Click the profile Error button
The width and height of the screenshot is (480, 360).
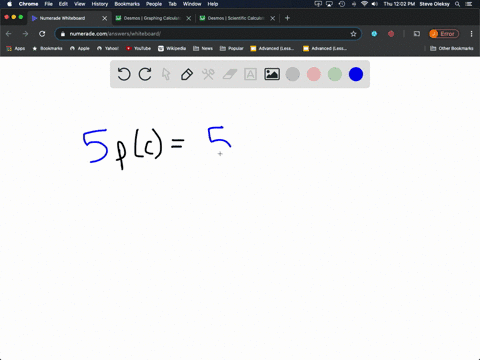[x=444, y=34]
